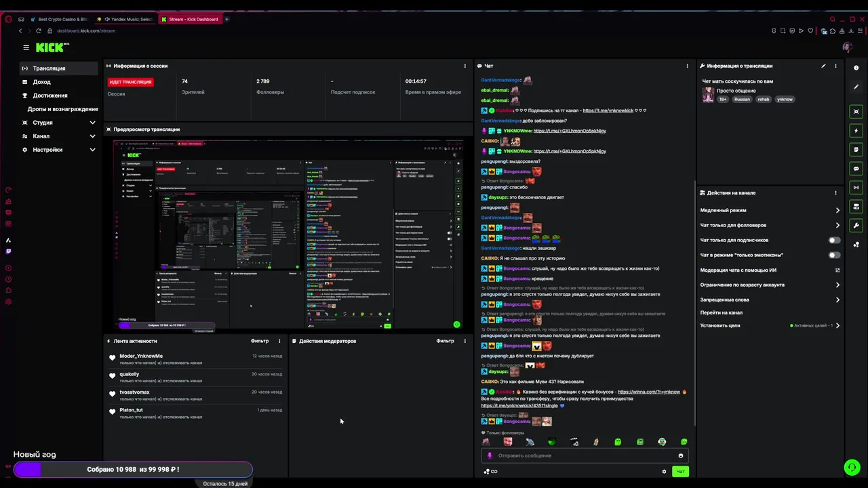This screenshot has width=868, height=488.
Task: Select Трансляция in sidebar
Action: point(59,68)
